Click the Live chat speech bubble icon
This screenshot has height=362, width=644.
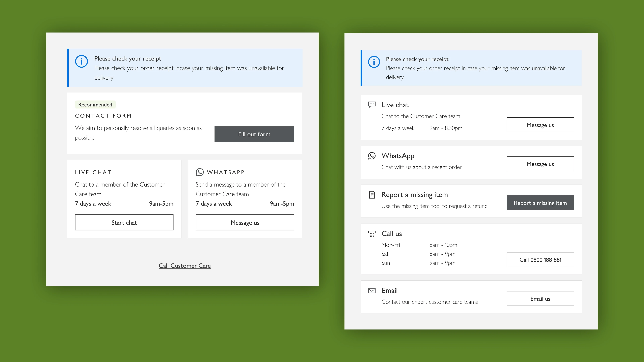pos(372,105)
